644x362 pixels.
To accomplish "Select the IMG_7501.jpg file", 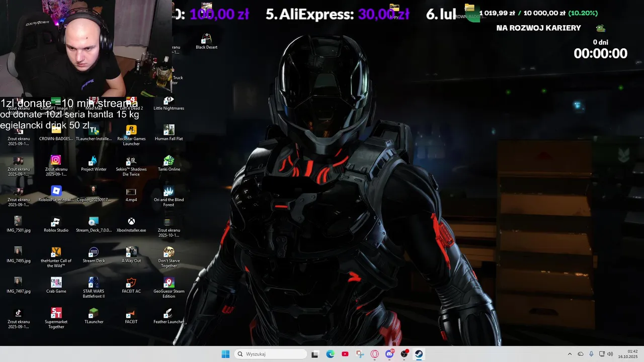I will 19,225.
